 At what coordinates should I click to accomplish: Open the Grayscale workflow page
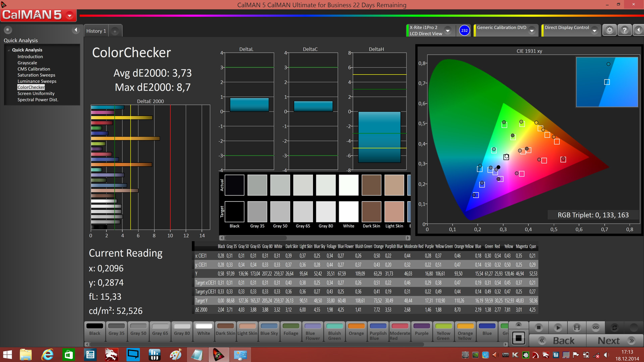click(27, 63)
